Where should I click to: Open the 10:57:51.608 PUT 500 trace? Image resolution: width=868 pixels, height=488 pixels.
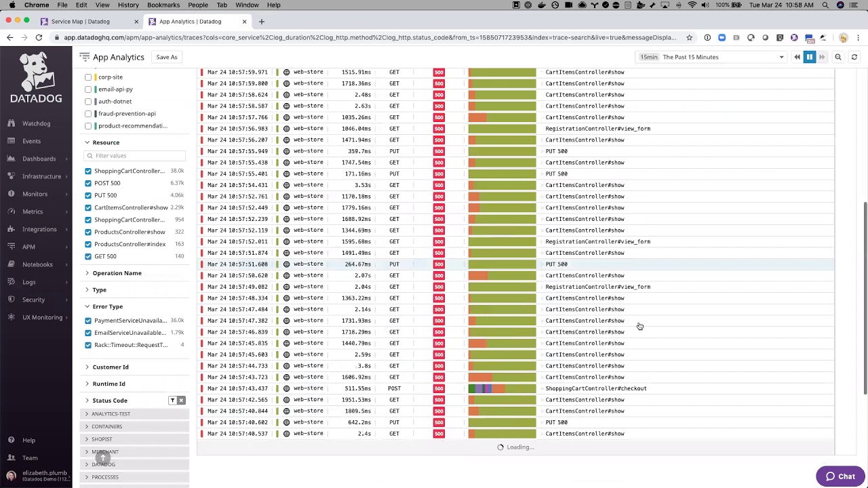pyautogui.click(x=515, y=264)
